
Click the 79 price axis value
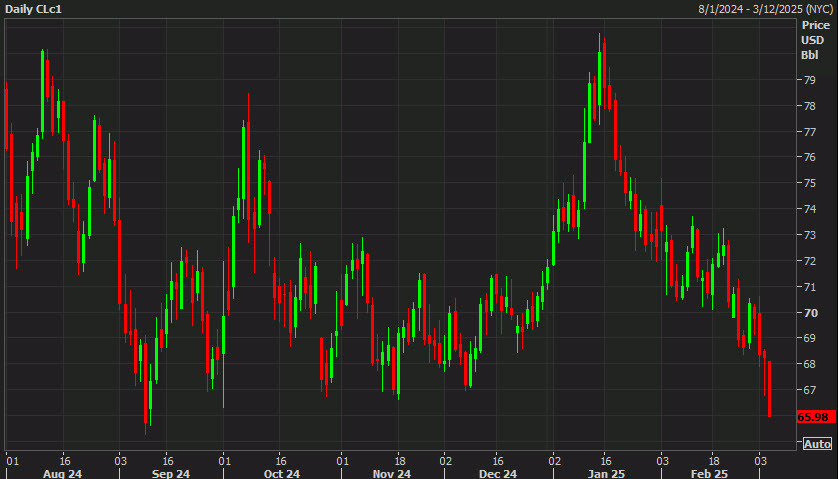click(809, 80)
